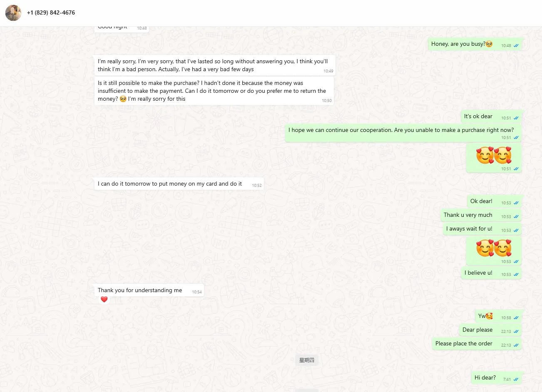Screen dimensions: 542x392
Task: Click the read ticks on 'It's ok dear'
Action: tap(516, 118)
